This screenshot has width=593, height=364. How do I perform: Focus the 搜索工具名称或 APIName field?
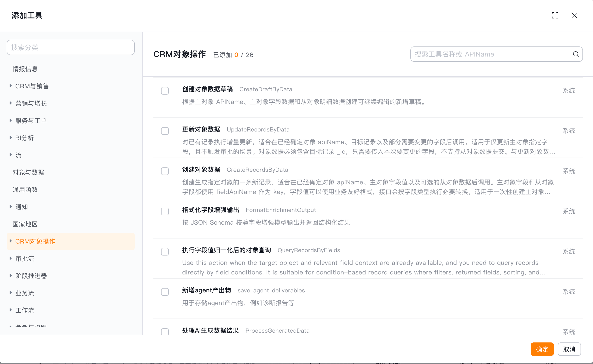tap(496, 54)
